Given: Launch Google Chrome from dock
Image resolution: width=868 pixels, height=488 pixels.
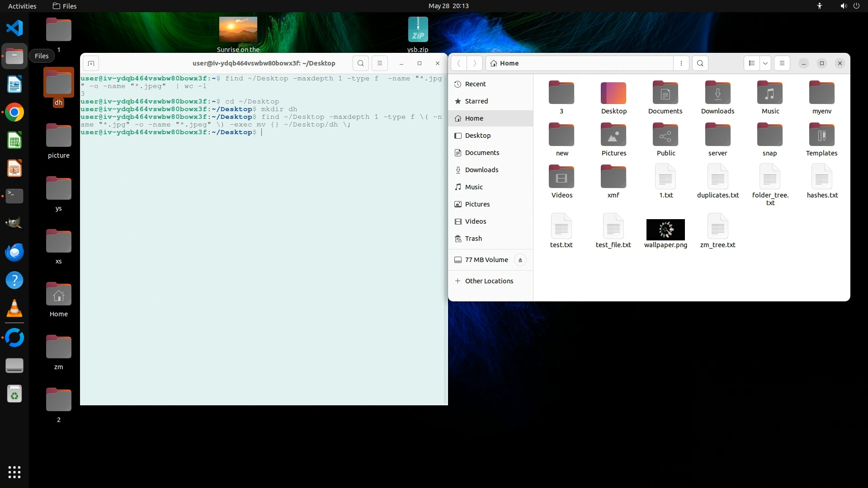Looking at the screenshot, I should 14,113.
